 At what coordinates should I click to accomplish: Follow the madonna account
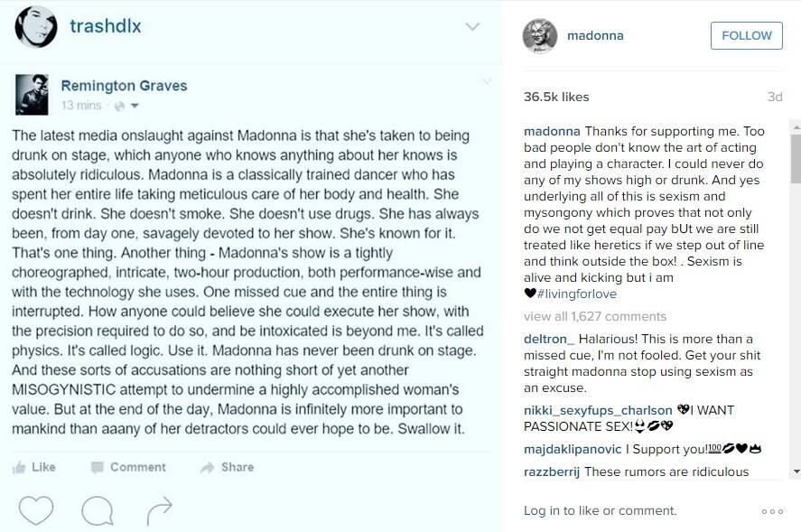pos(746,36)
